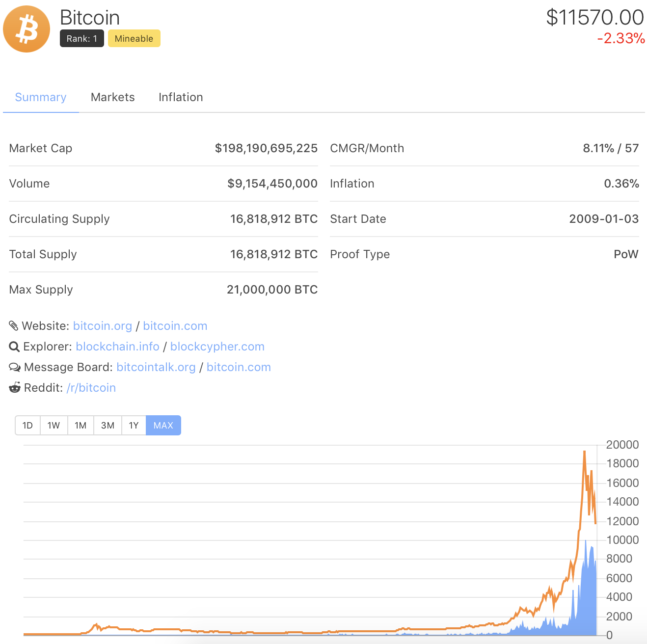Select the 1D chart range

point(27,425)
